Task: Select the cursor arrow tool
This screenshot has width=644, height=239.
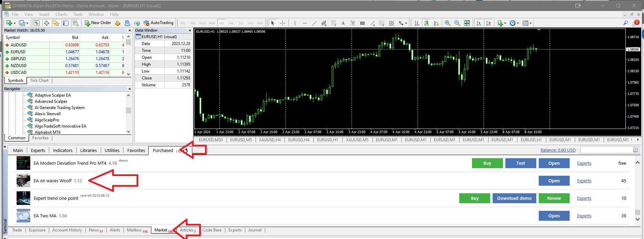Action: [273, 23]
